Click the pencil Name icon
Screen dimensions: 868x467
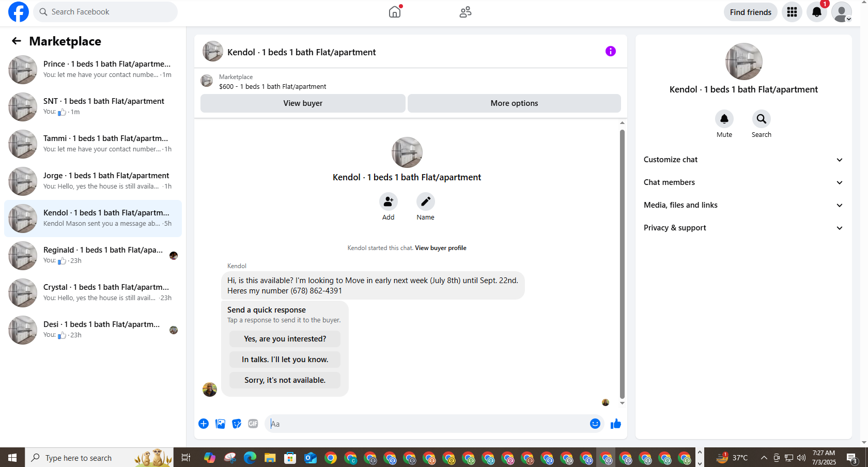coord(426,201)
